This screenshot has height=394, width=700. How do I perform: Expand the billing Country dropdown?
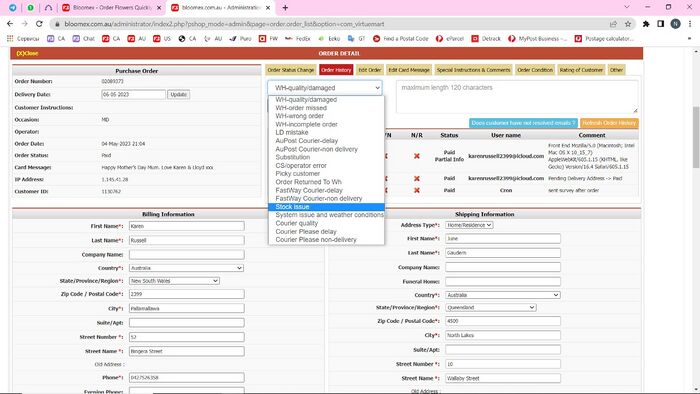click(186, 268)
